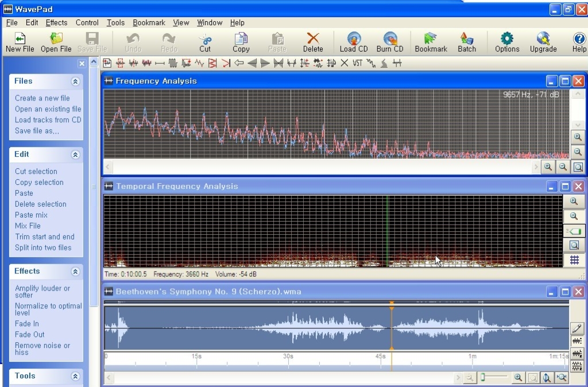Open a file with Open File icon
This screenshot has width=588, height=387.
56,42
